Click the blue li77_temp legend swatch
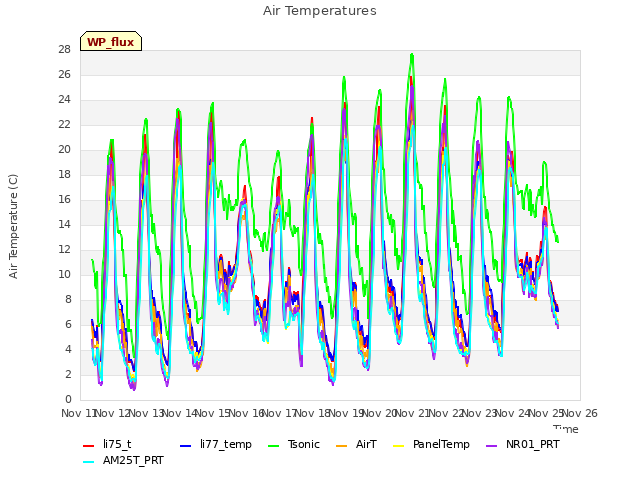 [186, 446]
